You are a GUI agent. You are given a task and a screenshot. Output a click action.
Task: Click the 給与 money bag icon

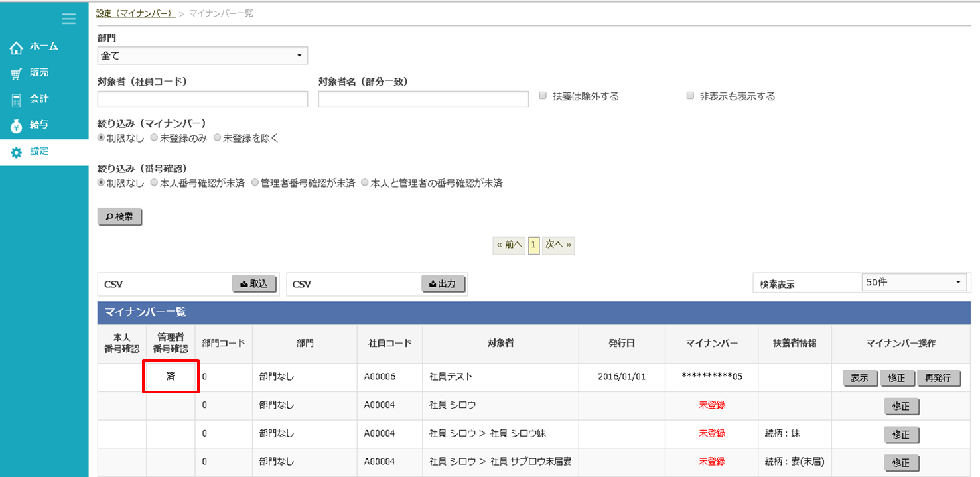coord(17,125)
